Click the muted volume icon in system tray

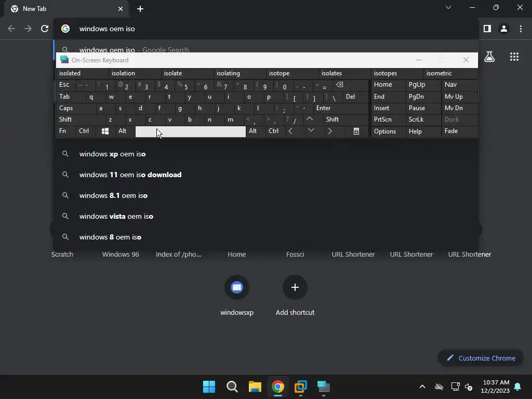tap(469, 387)
